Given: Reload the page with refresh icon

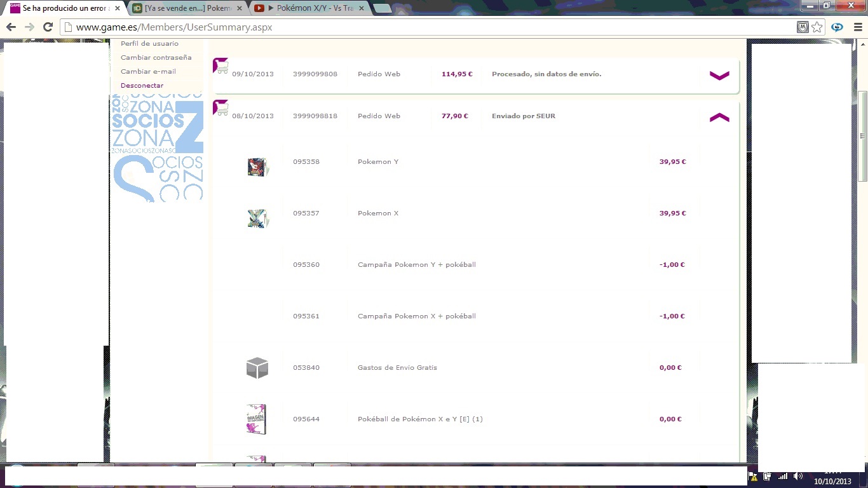Looking at the screenshot, I should [x=48, y=27].
